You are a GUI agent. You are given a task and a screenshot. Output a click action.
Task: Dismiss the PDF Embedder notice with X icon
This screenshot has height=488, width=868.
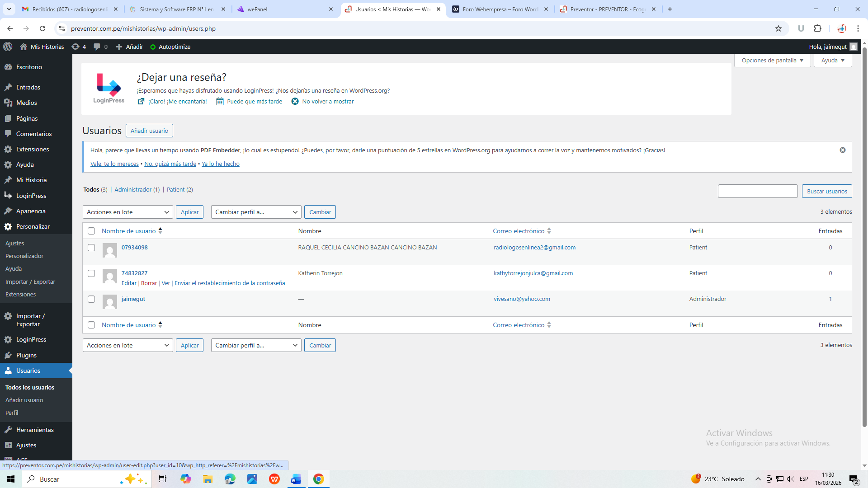(x=843, y=150)
